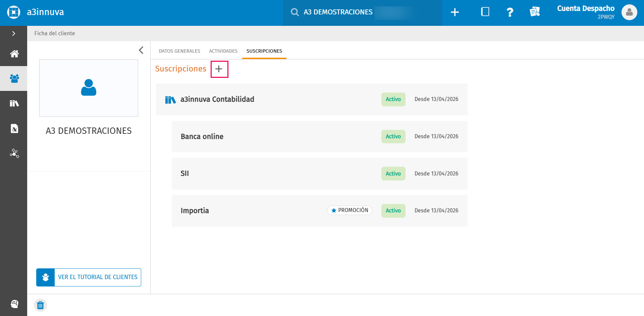Open the help question mark icon
Screen dimensions: 644x316
point(510,12)
